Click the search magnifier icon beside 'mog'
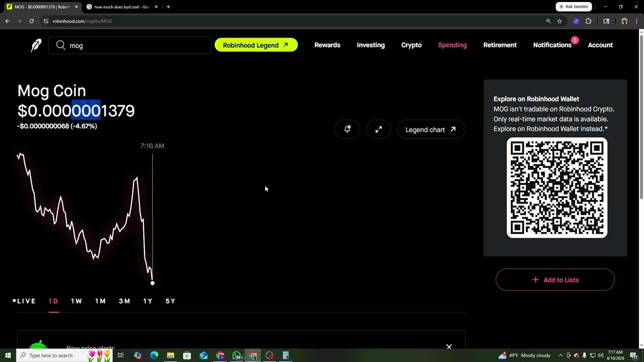The image size is (644, 362). coord(61,45)
